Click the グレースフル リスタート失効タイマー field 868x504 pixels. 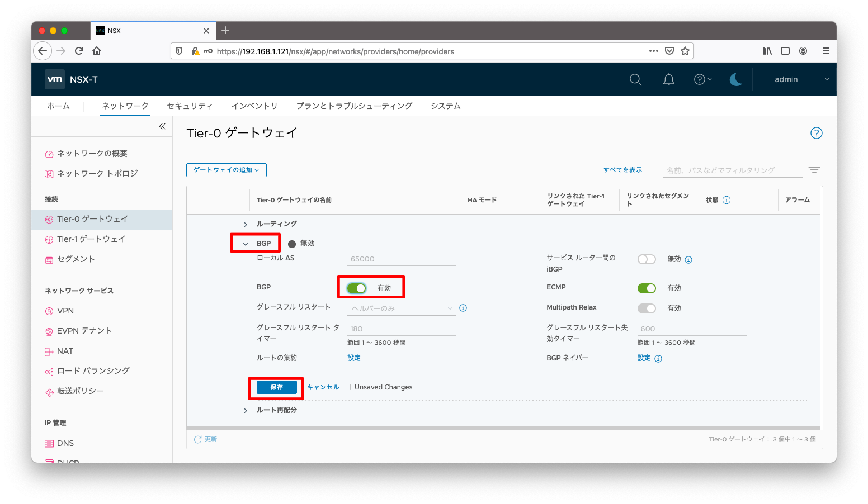coord(692,329)
